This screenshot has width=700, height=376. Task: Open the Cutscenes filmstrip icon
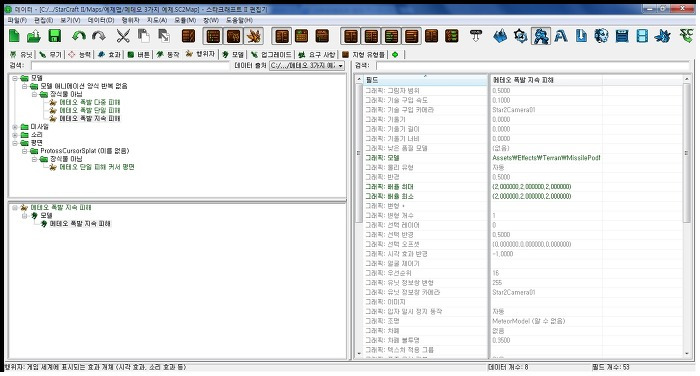642,36
